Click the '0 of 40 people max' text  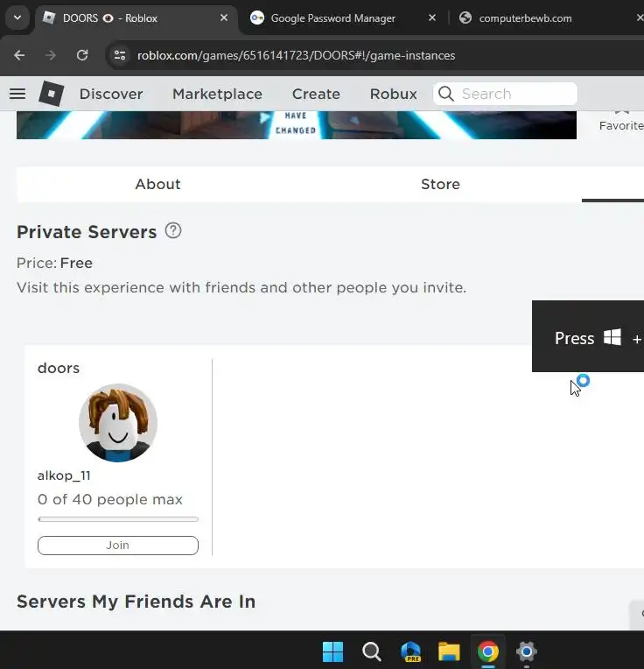110,500
